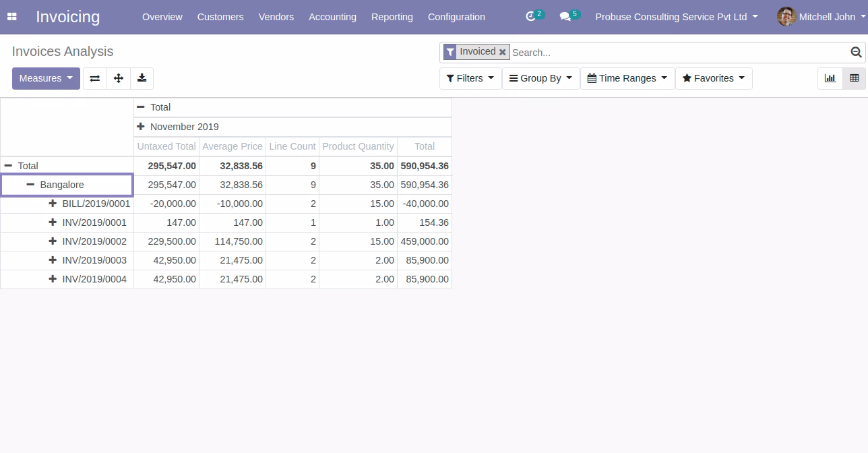Open the Vendors menu
The height and width of the screenshot is (453, 868).
tap(276, 17)
